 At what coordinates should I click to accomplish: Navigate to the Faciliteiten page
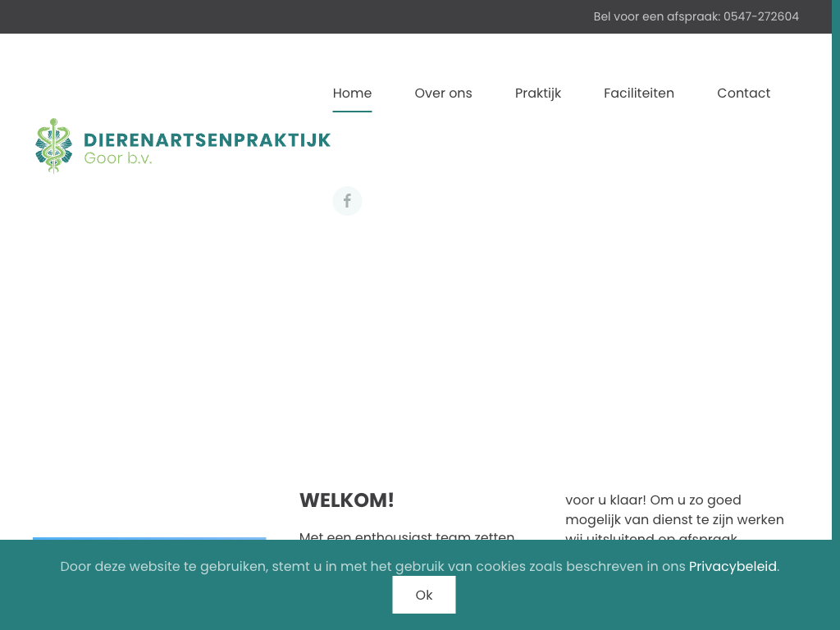point(639,94)
